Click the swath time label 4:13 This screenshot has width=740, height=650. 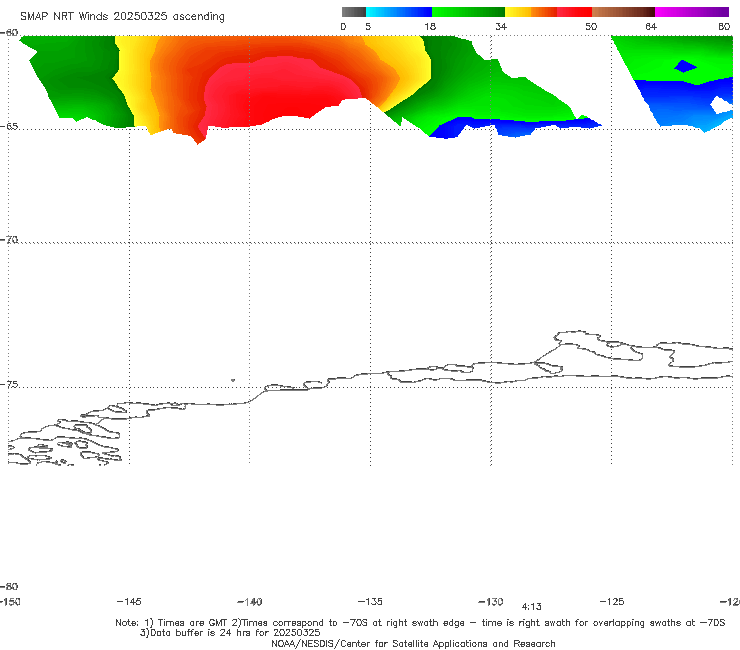(x=531, y=607)
